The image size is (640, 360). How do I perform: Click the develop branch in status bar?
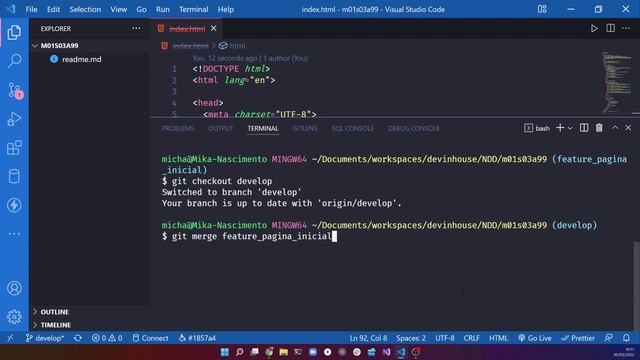pyautogui.click(x=45, y=338)
